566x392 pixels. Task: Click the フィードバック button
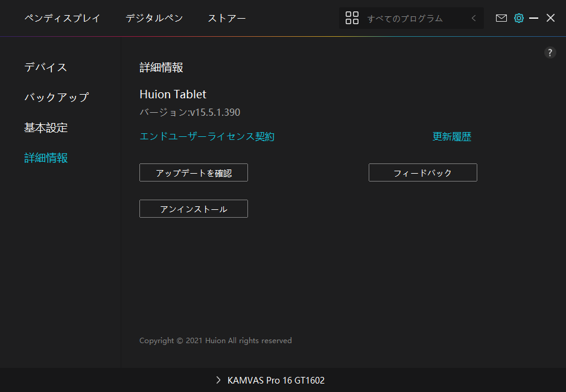click(x=423, y=172)
